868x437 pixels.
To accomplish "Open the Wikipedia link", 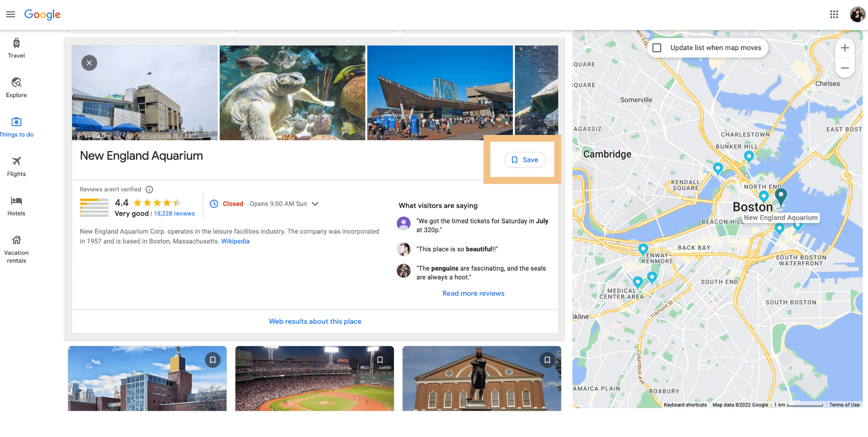I will click(235, 241).
